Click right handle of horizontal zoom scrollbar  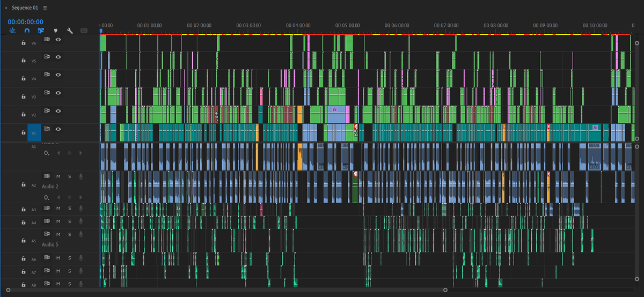(x=445, y=290)
